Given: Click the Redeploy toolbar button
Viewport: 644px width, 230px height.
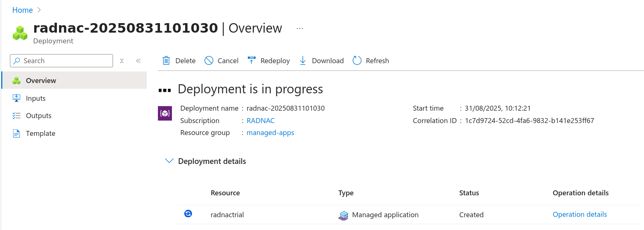Looking at the screenshot, I should click(x=269, y=61).
